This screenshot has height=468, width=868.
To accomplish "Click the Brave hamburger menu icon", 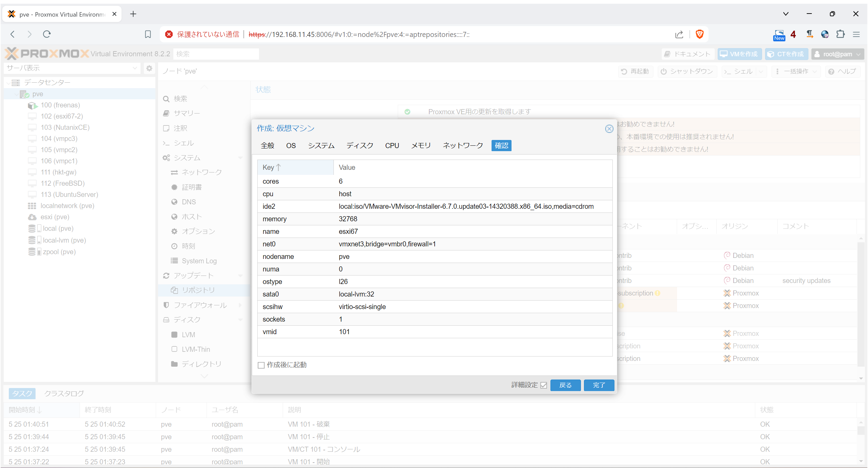I will click(x=856, y=34).
